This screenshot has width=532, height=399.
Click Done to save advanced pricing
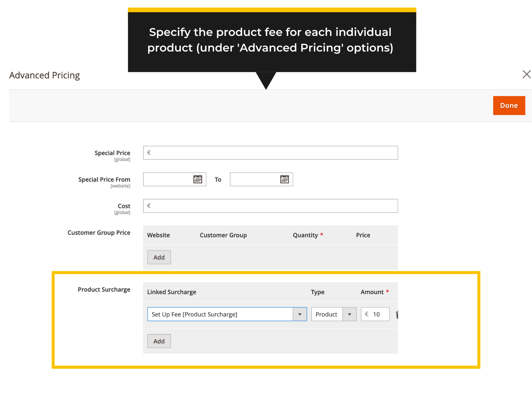tap(509, 105)
